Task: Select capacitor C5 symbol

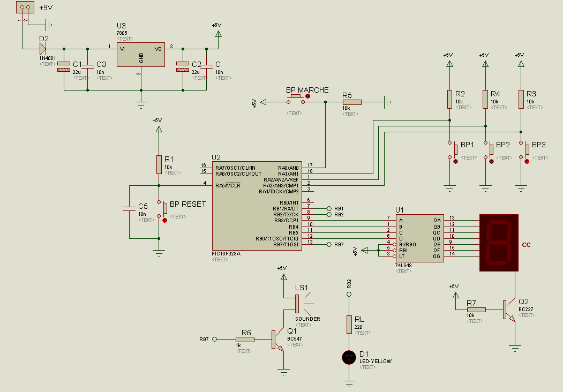Action: click(x=129, y=208)
